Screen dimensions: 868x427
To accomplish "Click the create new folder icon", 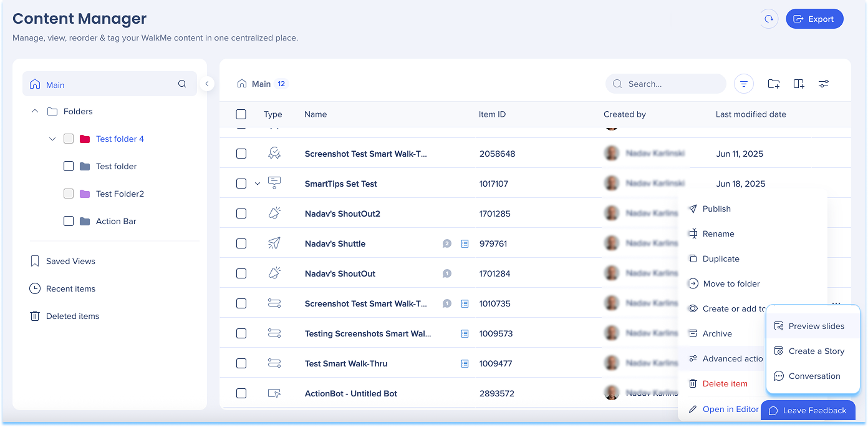I will [774, 84].
